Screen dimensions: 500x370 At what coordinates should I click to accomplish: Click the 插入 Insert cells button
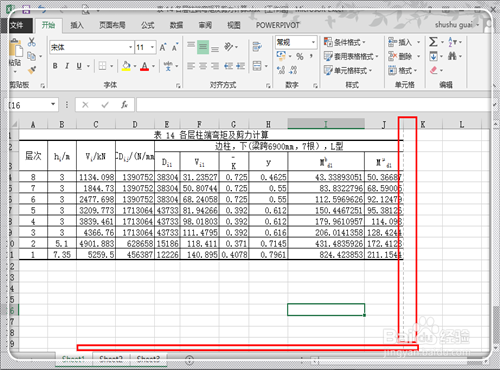click(x=404, y=42)
